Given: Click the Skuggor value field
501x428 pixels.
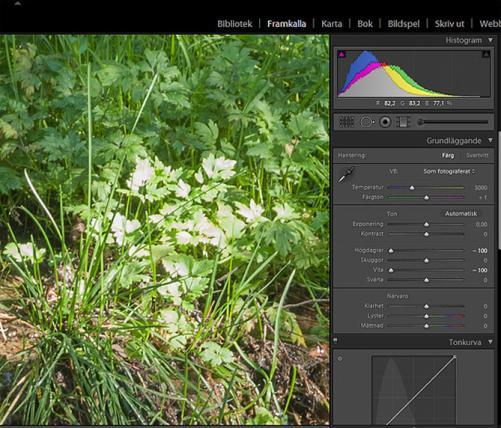Looking at the screenshot, I should [485, 260].
